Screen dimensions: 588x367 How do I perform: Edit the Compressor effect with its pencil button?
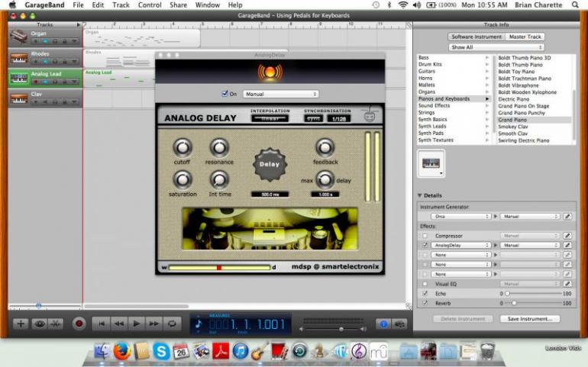tap(567, 236)
